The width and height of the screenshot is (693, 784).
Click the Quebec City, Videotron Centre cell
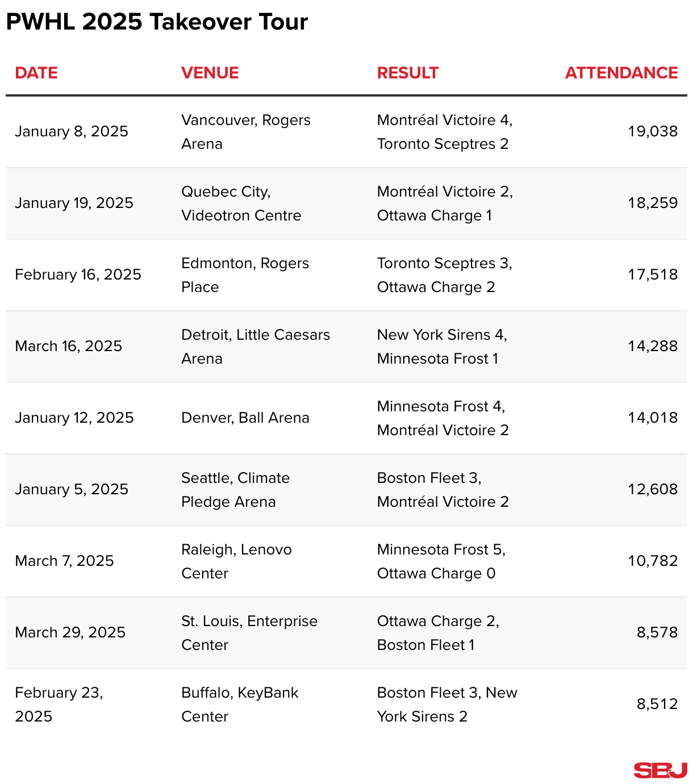241,203
